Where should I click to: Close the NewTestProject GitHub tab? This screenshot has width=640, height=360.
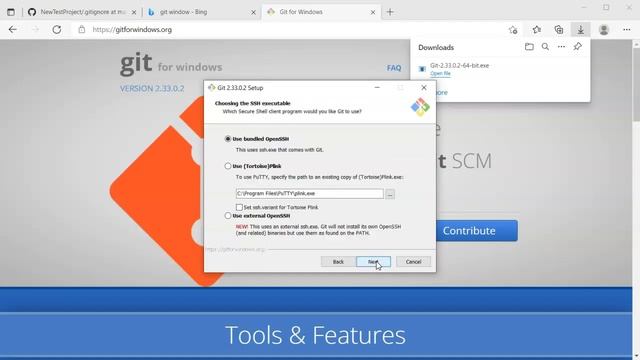[134, 13]
